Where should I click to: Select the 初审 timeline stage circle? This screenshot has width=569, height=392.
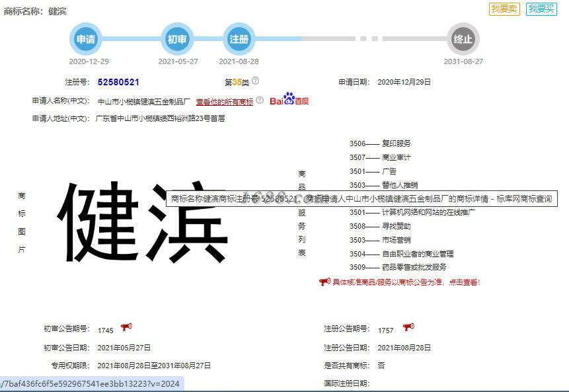(x=177, y=39)
